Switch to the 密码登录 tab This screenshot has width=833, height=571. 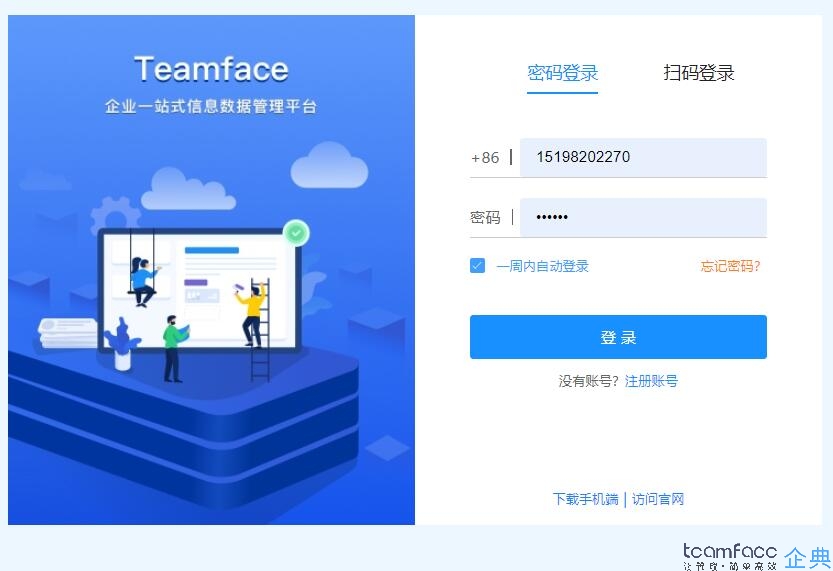562,73
